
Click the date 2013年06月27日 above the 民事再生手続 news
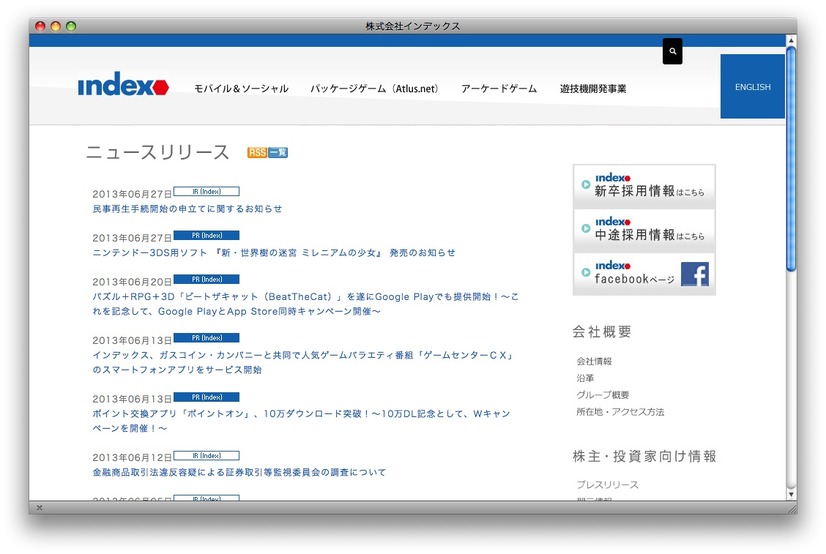[132, 194]
